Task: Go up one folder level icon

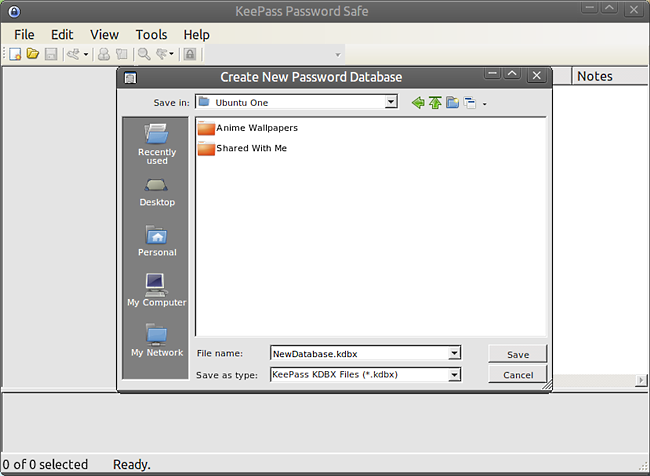Action: (435, 102)
